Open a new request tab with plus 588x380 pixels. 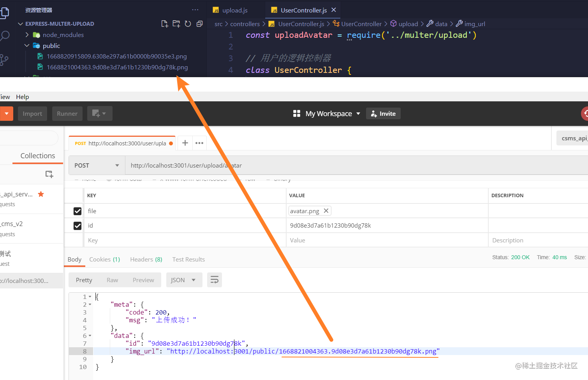[x=185, y=143]
